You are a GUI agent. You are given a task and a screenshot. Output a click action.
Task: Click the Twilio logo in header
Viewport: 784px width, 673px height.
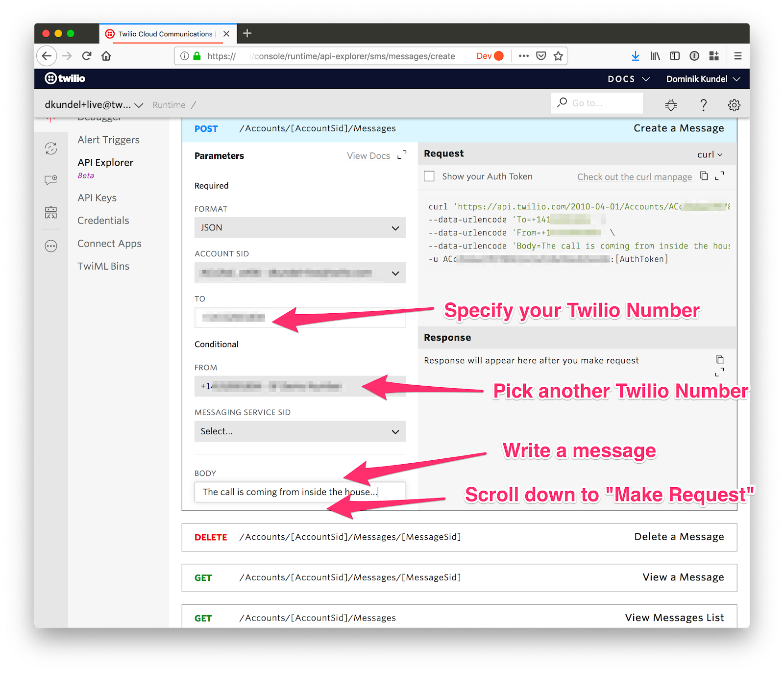click(65, 78)
